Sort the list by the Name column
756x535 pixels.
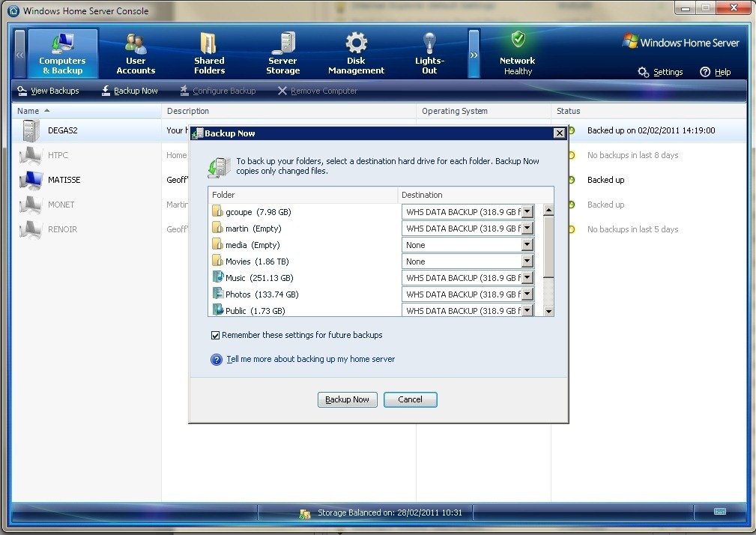(x=87, y=111)
